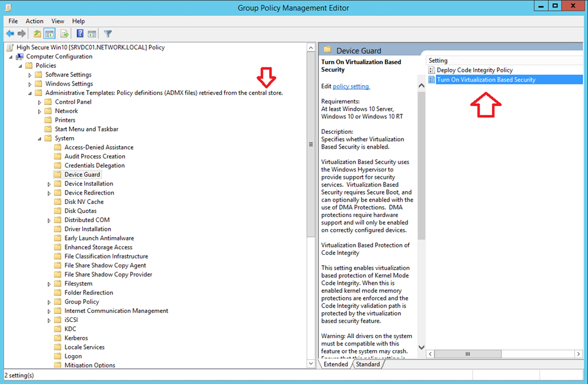588x384 pixels.
Task: Click the Setting column header
Action: (438, 60)
